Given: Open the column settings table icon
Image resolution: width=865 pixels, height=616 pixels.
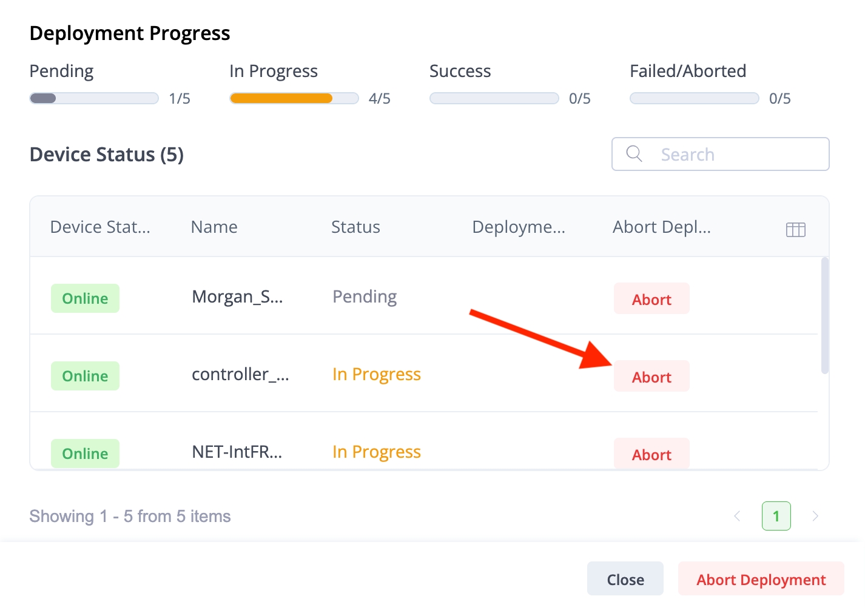Looking at the screenshot, I should coord(795,229).
